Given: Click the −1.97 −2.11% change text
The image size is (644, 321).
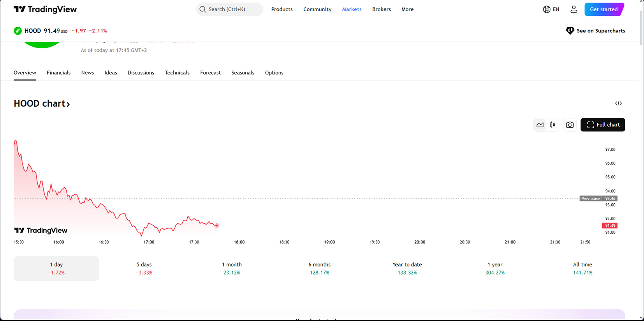Looking at the screenshot, I should (89, 31).
